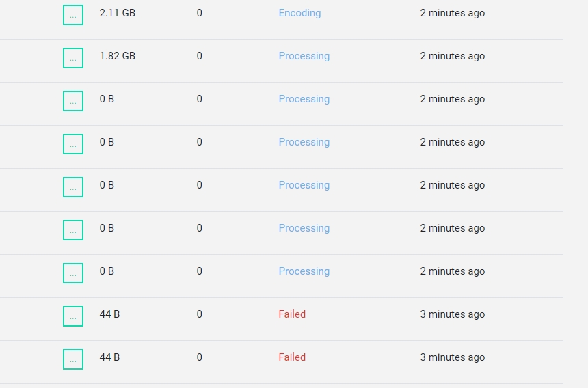Image resolution: width=588 pixels, height=388 pixels.
Task: Click the ellipsis button on the second 0 B row
Action: coord(73,144)
